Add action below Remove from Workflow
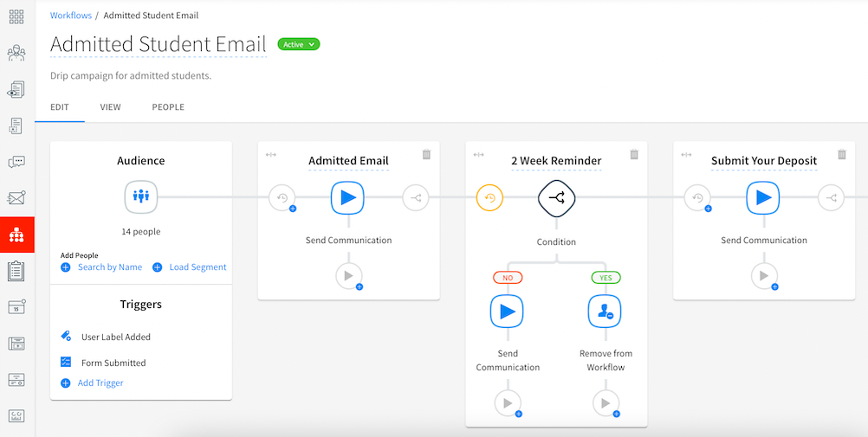The image size is (868, 437). pyautogui.click(x=606, y=404)
